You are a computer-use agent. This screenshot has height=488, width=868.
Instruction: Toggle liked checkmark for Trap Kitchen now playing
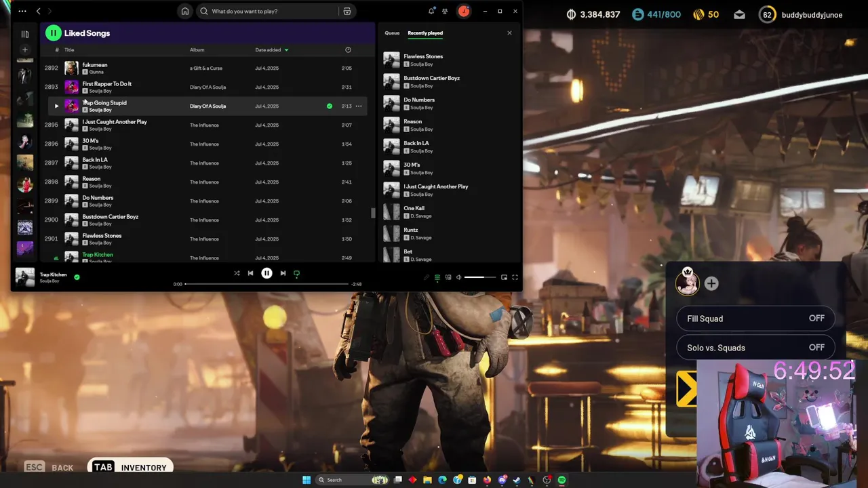coord(77,277)
